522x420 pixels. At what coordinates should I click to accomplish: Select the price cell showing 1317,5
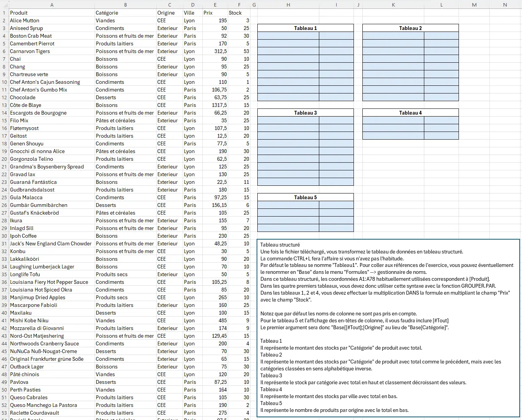pyautogui.click(x=215, y=105)
